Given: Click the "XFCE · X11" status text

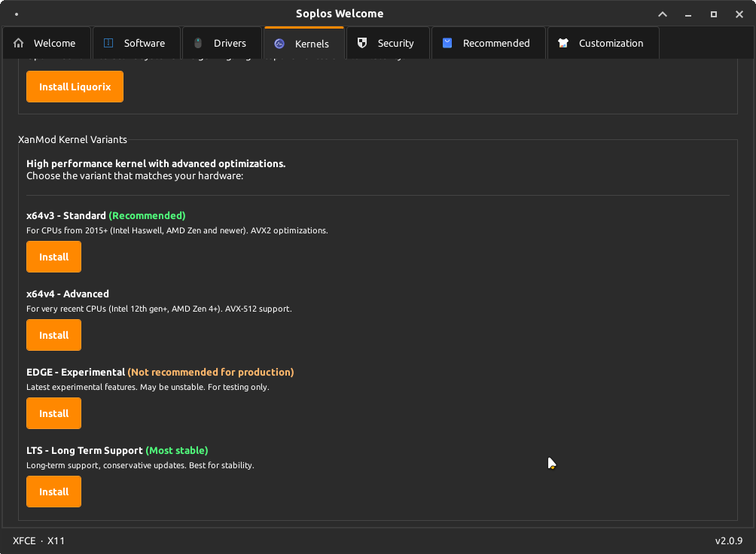Looking at the screenshot, I should coord(38,541).
